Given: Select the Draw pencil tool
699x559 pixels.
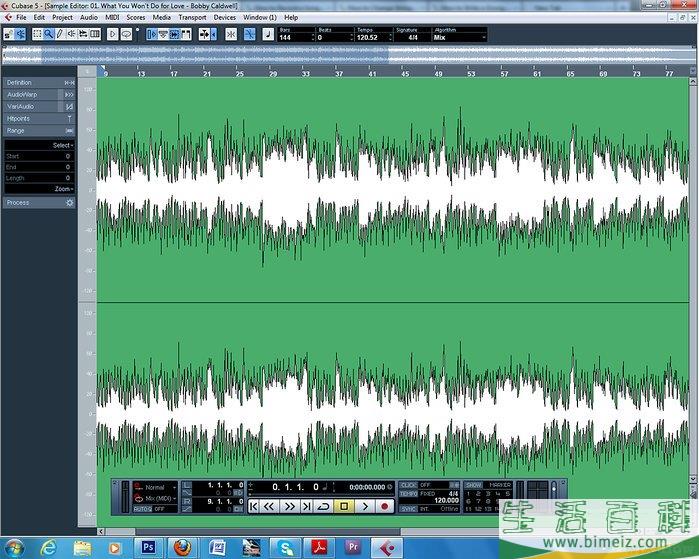Looking at the screenshot, I should (x=60, y=34).
